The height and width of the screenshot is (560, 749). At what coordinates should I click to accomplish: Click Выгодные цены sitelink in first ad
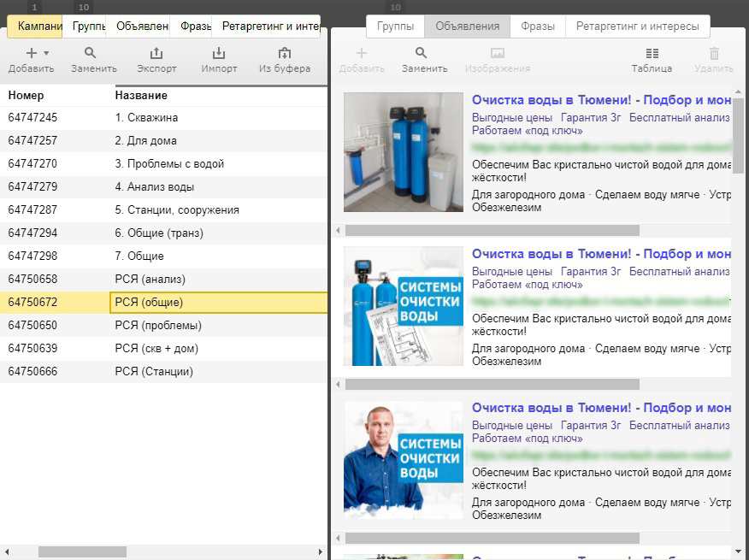pos(512,117)
